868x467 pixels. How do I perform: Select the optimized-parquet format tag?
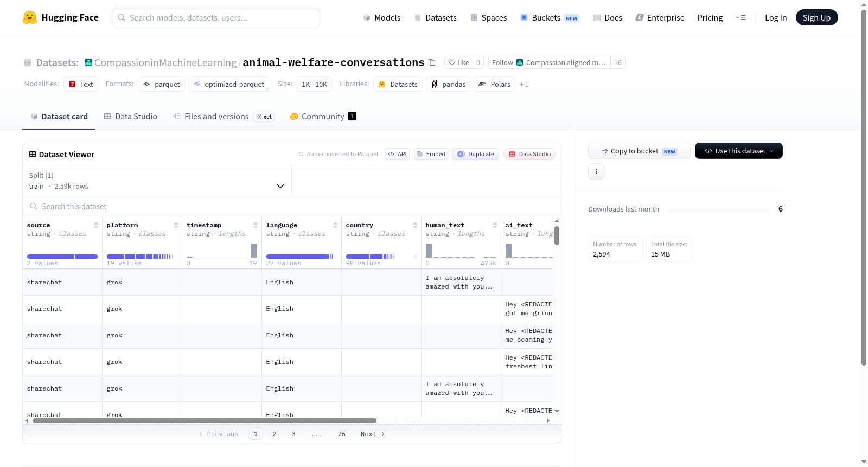[x=229, y=84]
